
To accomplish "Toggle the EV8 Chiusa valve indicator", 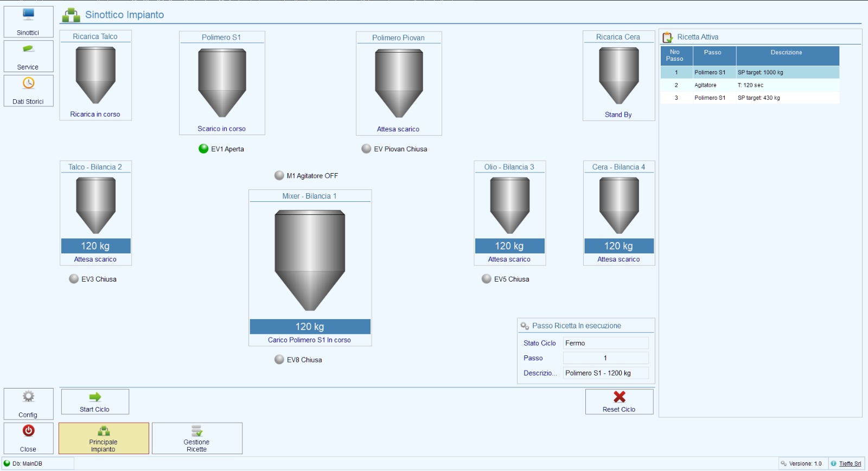I will [x=279, y=359].
